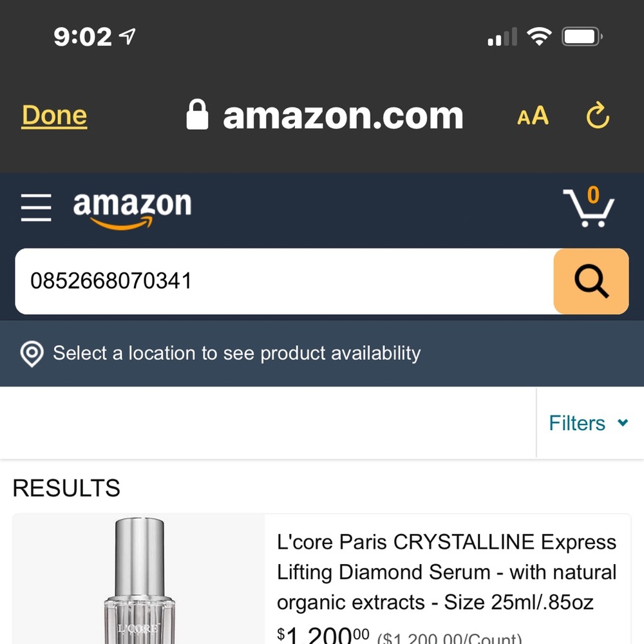Viewport: 644px width, 644px height.
Task: Open the L'core Paris serum title
Action: [446, 572]
